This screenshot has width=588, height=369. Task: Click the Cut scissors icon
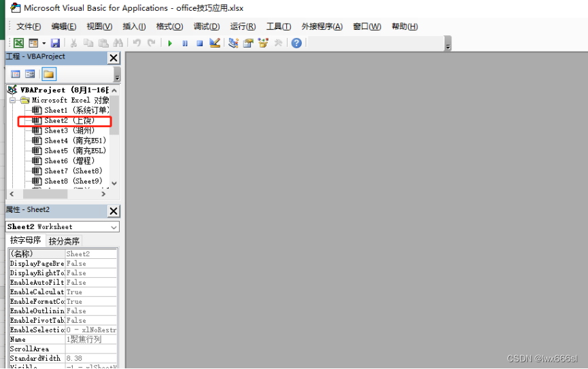73,43
